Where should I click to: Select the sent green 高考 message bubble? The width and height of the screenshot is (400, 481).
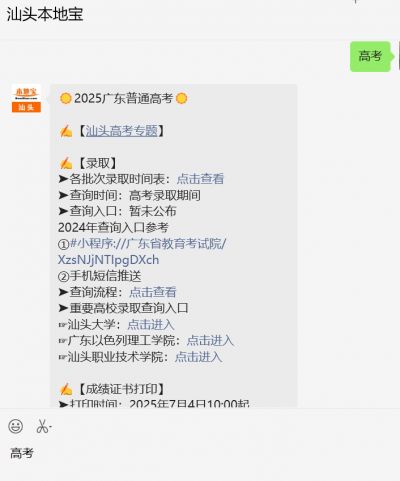[370, 56]
